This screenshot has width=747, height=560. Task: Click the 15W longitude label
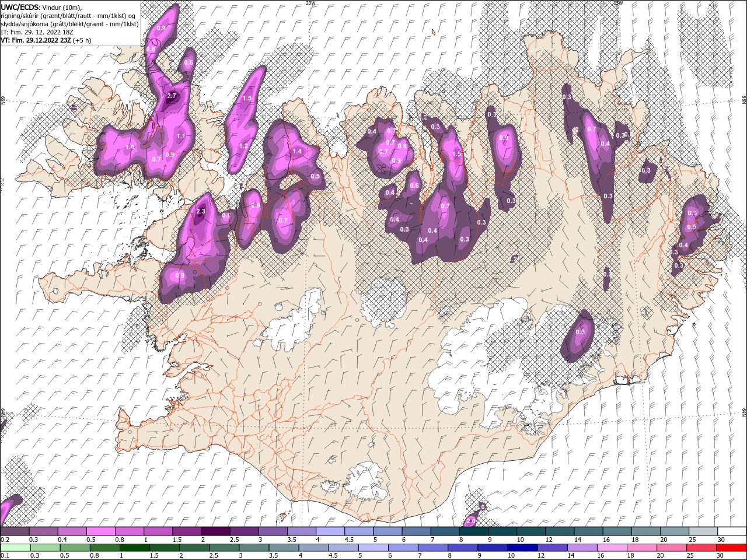[x=618, y=3]
